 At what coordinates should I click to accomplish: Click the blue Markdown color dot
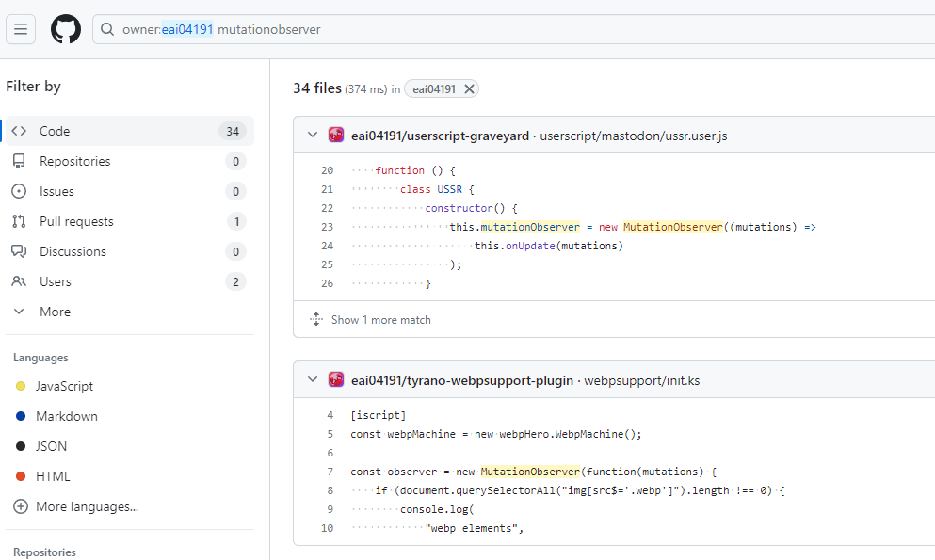tap(21, 416)
